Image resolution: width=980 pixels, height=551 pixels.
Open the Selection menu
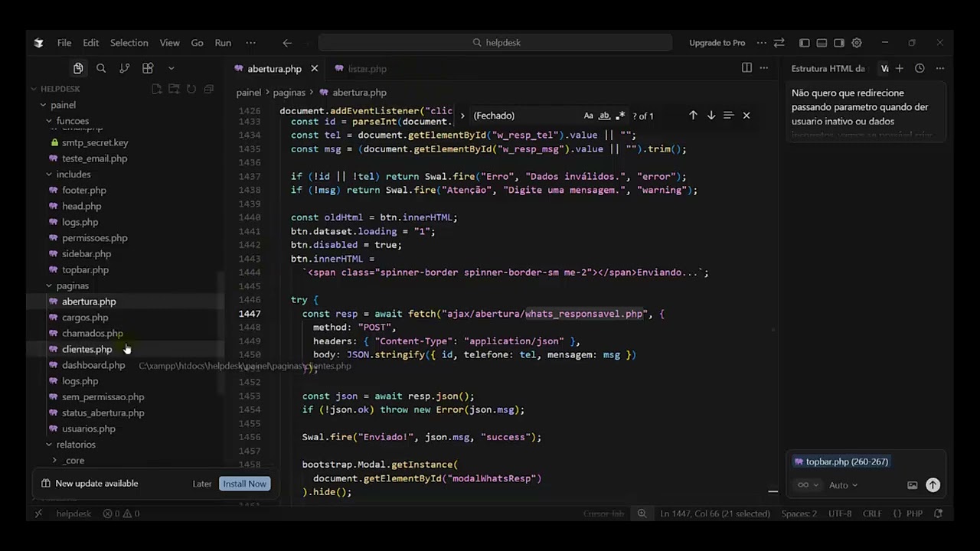pyautogui.click(x=129, y=43)
